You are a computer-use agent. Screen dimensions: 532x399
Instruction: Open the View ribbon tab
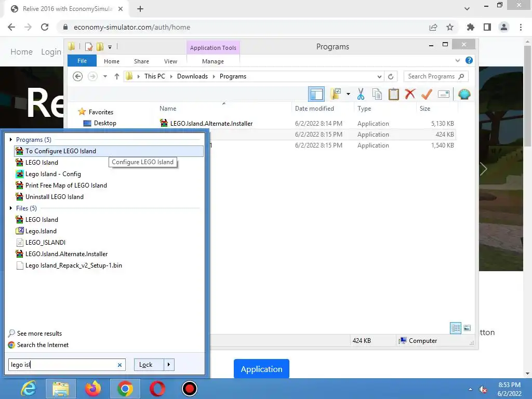click(x=170, y=61)
